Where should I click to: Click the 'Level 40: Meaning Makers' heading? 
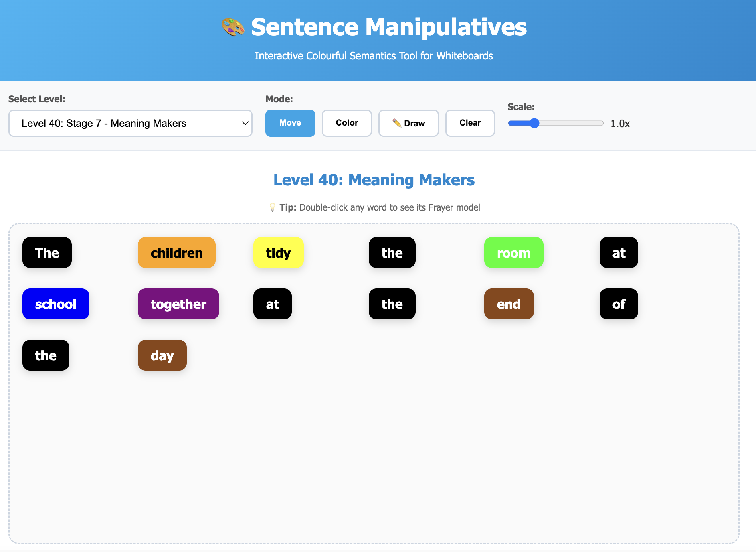coord(374,180)
